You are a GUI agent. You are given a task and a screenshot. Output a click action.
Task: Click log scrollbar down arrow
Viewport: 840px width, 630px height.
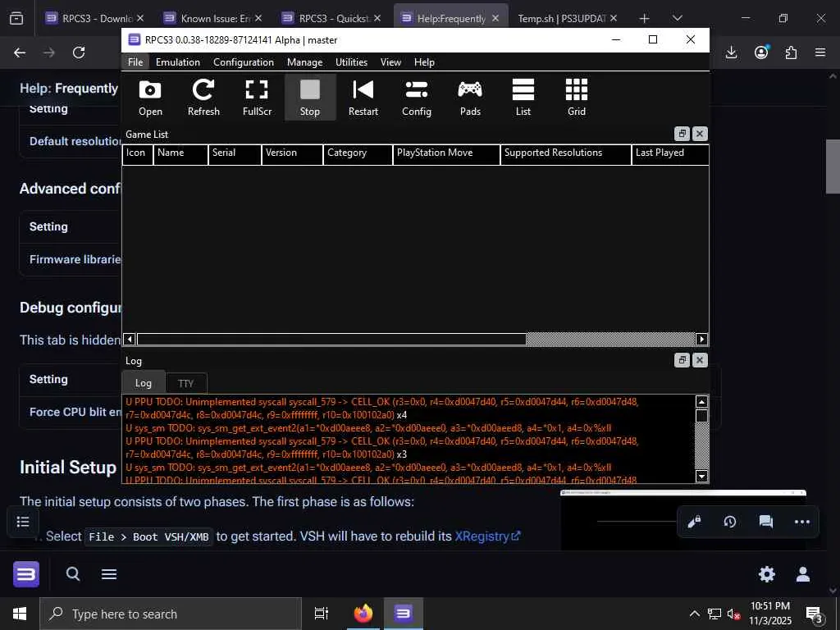[701, 476]
